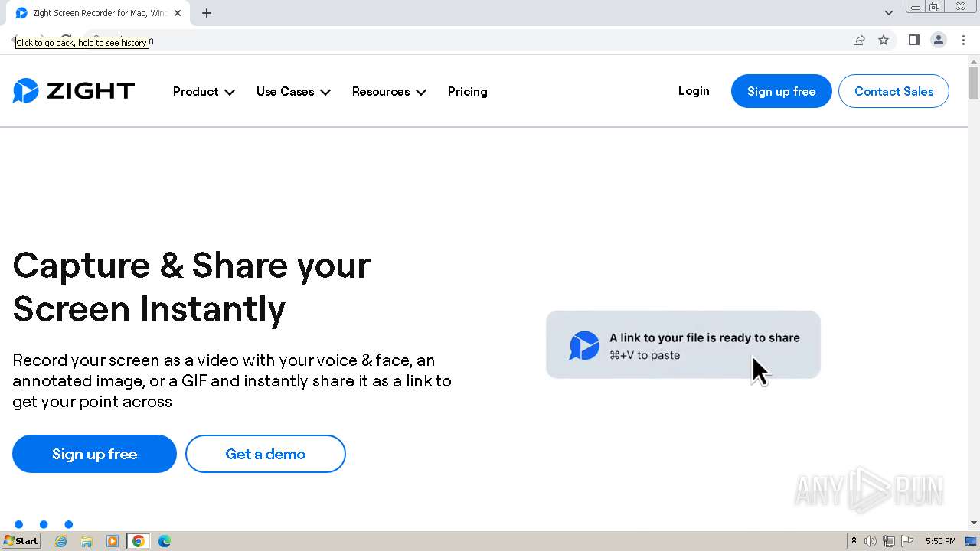Click the hero Sign up free button
The height and width of the screenshot is (551, 980).
pos(94,454)
